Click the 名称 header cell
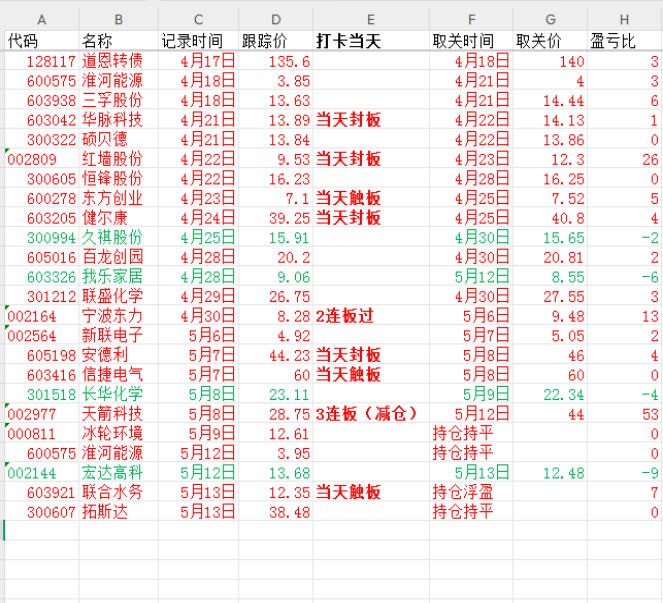Image resolution: width=663 pixels, height=603 pixels. 118,41
